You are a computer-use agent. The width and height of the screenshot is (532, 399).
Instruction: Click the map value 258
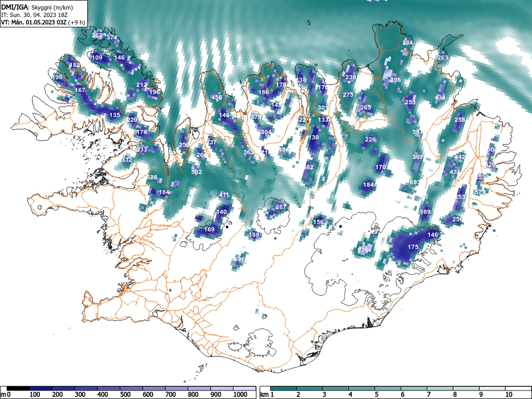click(460, 120)
